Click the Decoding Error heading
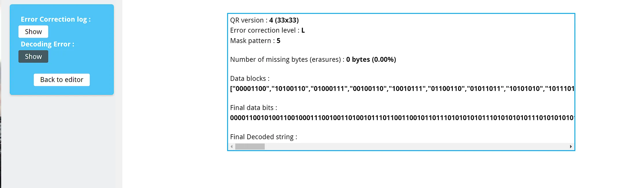The width and height of the screenshot is (644, 188). tap(47, 44)
